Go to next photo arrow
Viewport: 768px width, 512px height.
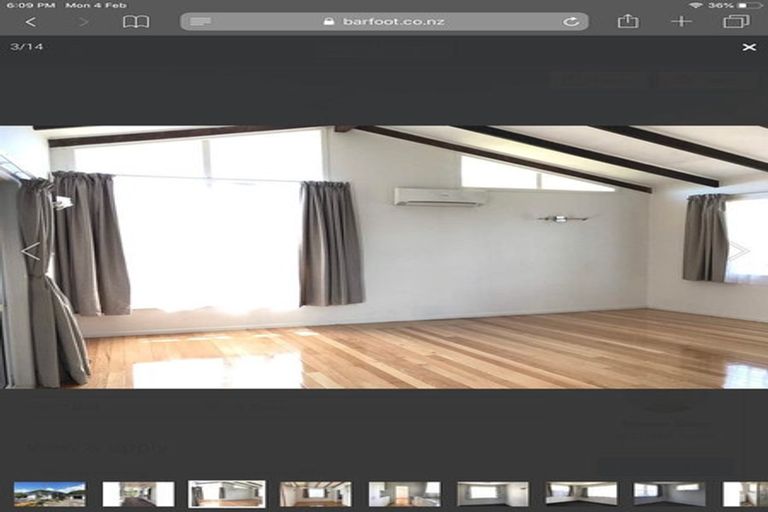[x=739, y=251]
